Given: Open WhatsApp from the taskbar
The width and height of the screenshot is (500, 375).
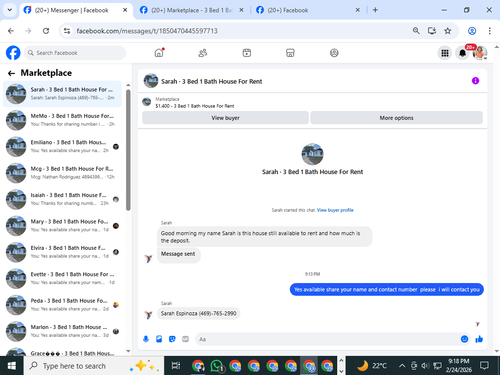Looking at the screenshot, I should [x=217, y=366].
